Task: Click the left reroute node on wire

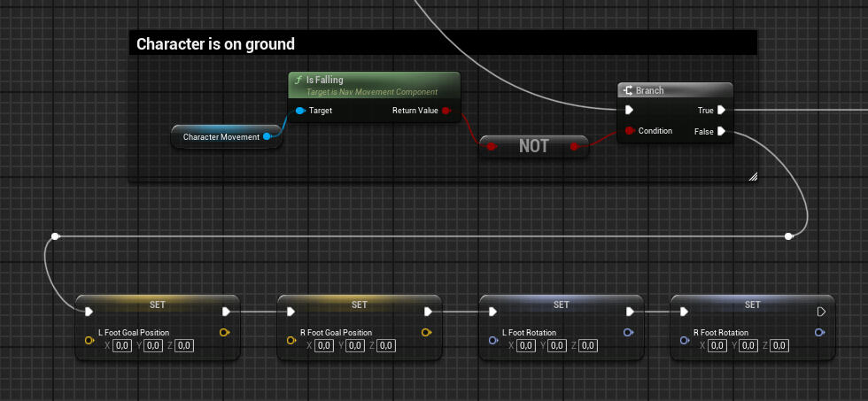Action: pos(56,236)
